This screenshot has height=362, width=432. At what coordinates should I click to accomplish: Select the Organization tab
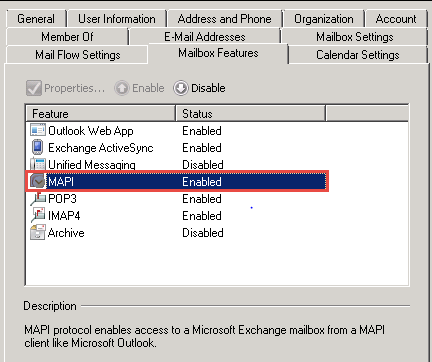pos(324,19)
